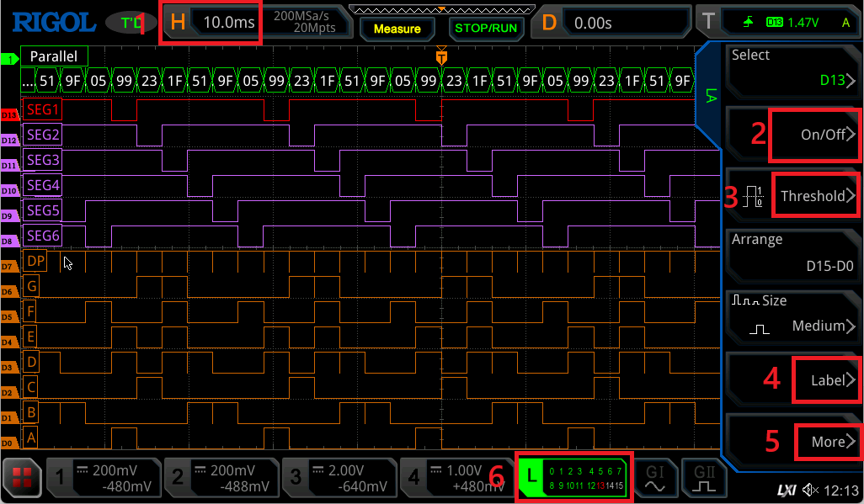
Task: Click the GI function generator icon
Action: pos(653,478)
